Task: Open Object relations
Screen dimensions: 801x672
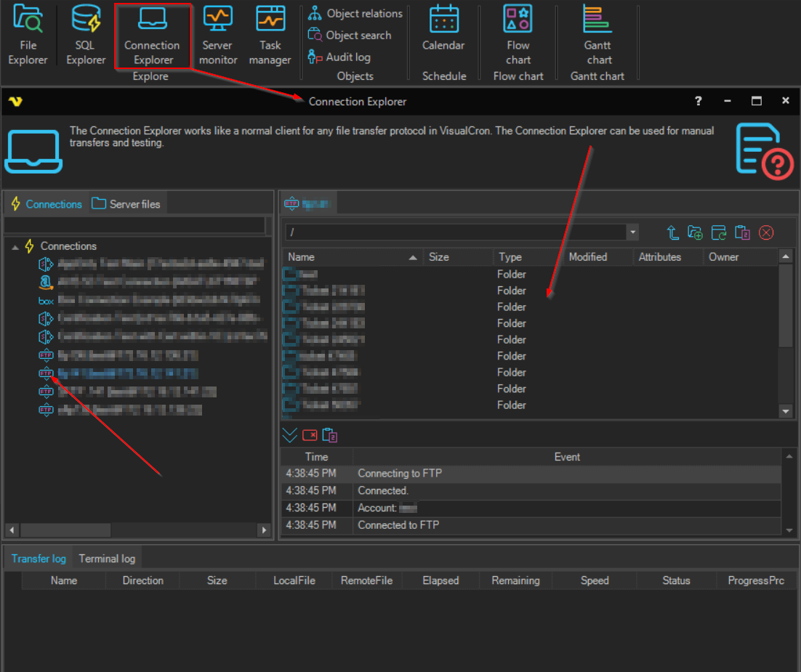Action: (355, 13)
